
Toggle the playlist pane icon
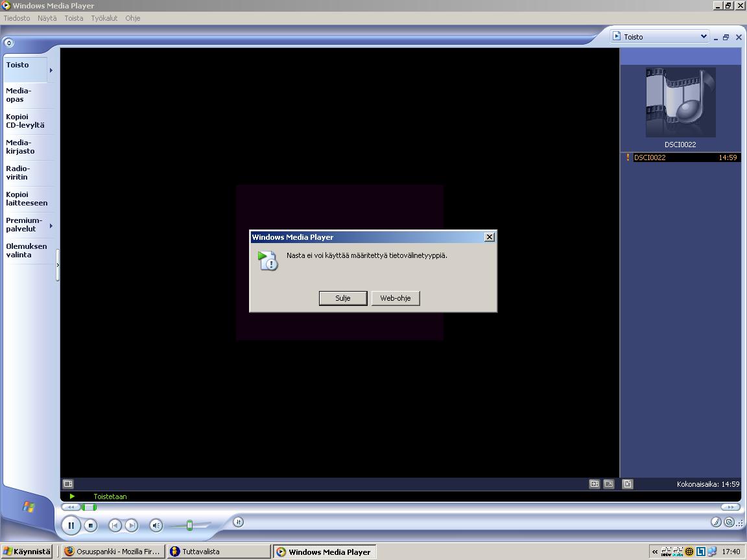[x=627, y=484]
